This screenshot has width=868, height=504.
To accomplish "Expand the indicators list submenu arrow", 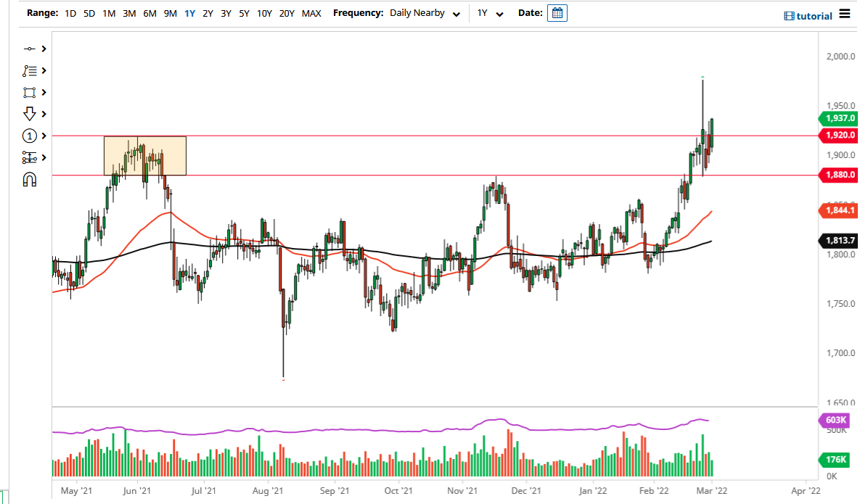I will coord(44,71).
